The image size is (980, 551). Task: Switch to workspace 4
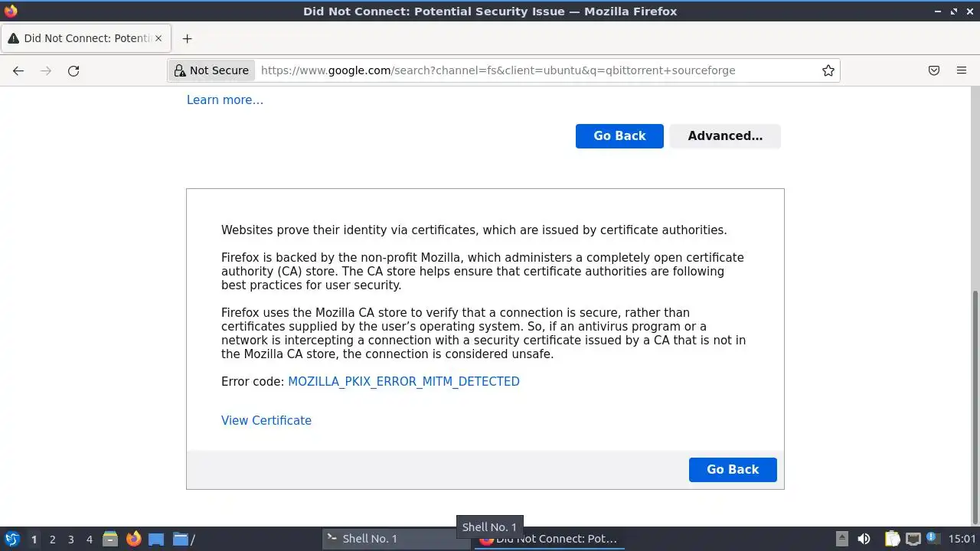point(89,539)
